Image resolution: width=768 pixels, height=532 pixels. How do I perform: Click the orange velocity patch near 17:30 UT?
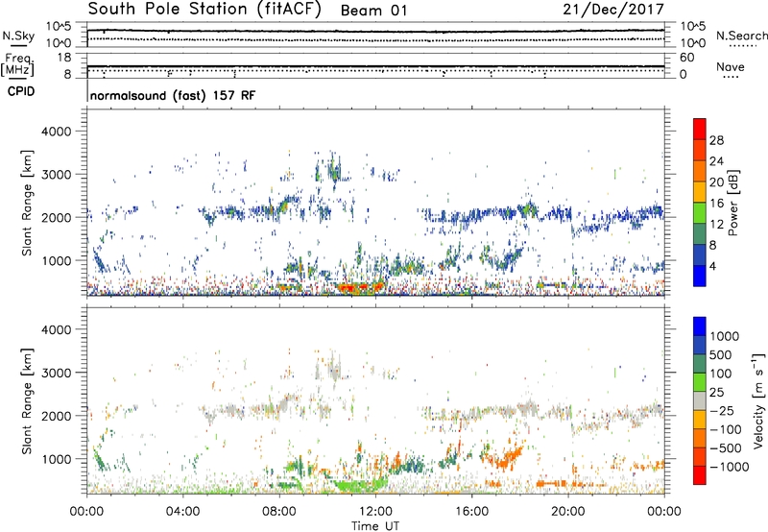[x=505, y=459]
